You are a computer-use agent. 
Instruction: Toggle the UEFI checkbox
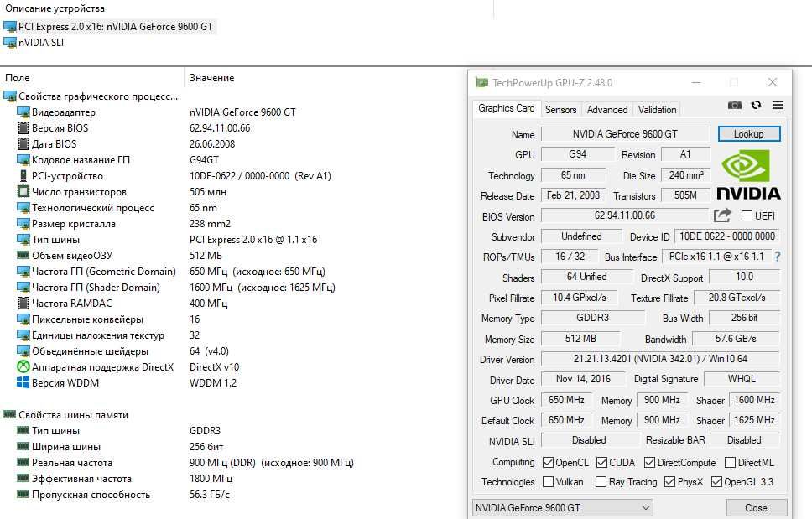coord(747,215)
